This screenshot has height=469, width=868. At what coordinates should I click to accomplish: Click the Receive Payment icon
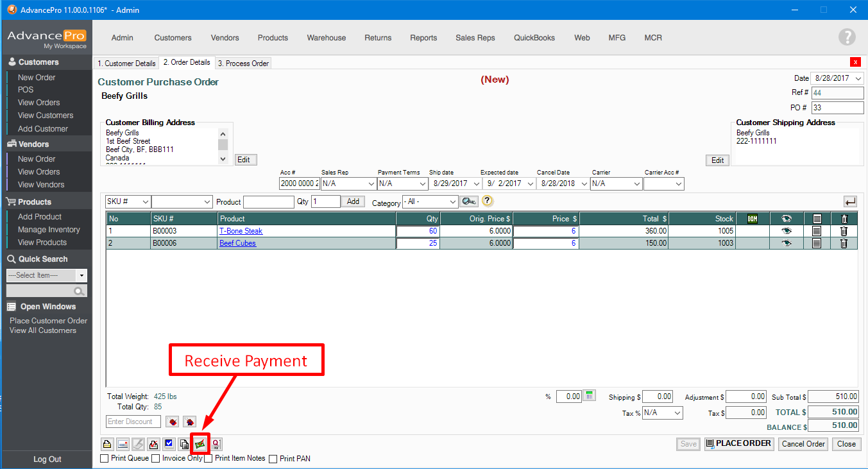pyautogui.click(x=200, y=444)
